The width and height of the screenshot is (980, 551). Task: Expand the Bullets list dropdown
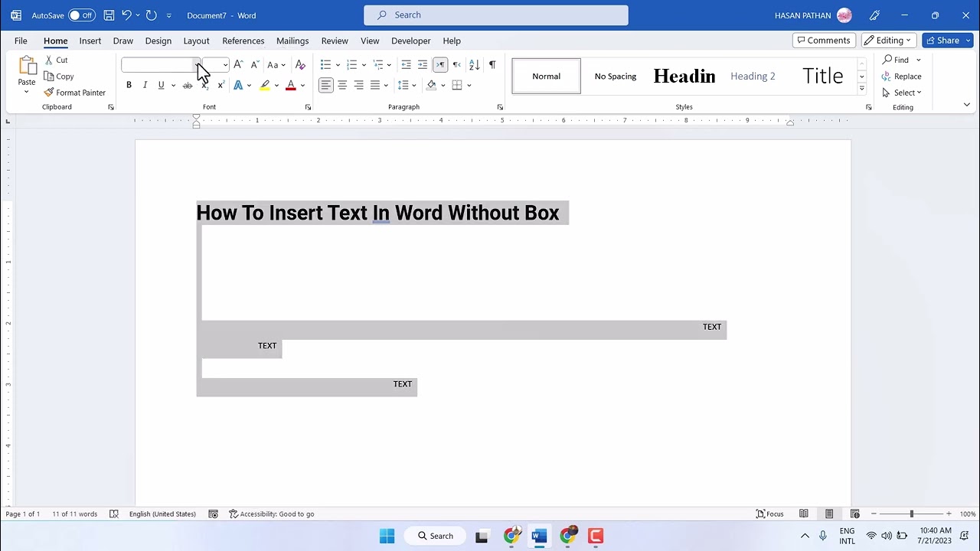click(x=338, y=65)
